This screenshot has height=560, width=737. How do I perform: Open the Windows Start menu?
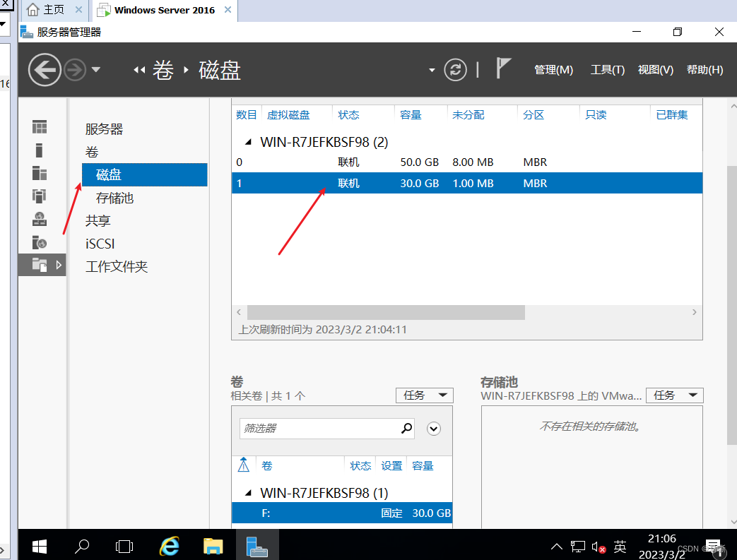click(x=40, y=547)
